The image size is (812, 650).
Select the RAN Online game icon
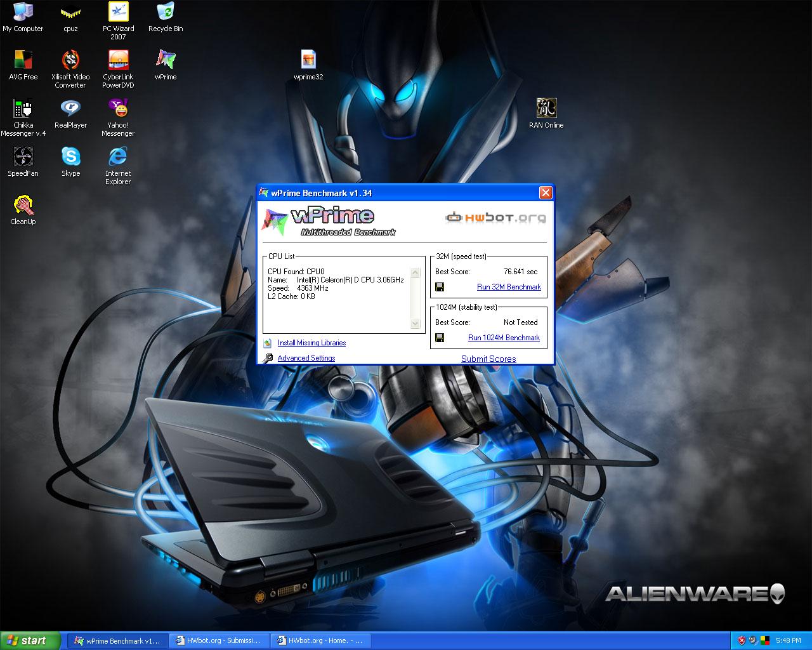pyautogui.click(x=546, y=114)
